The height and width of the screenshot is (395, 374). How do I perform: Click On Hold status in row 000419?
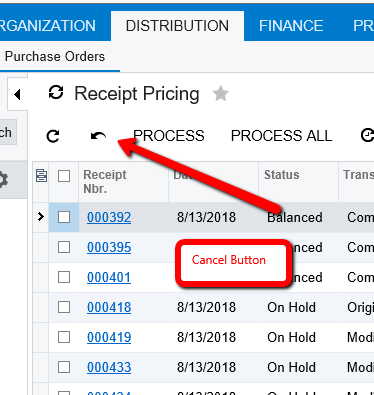click(291, 337)
